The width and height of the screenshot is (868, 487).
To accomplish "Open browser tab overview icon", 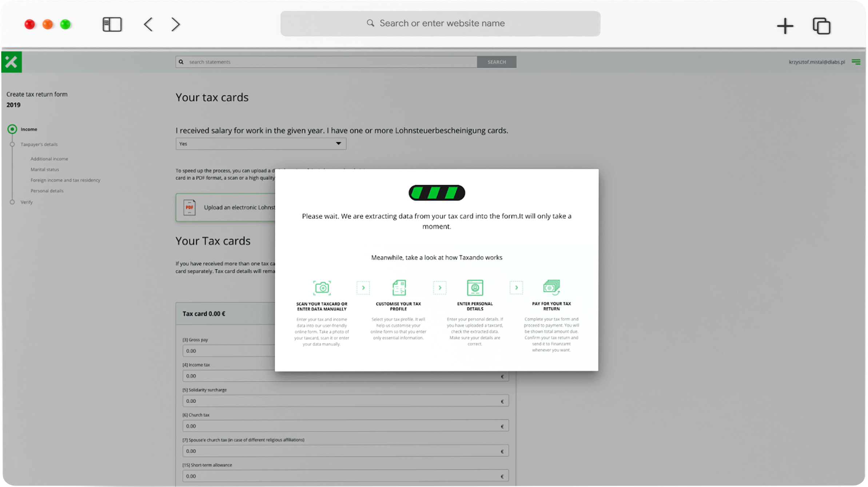I will pyautogui.click(x=821, y=26).
